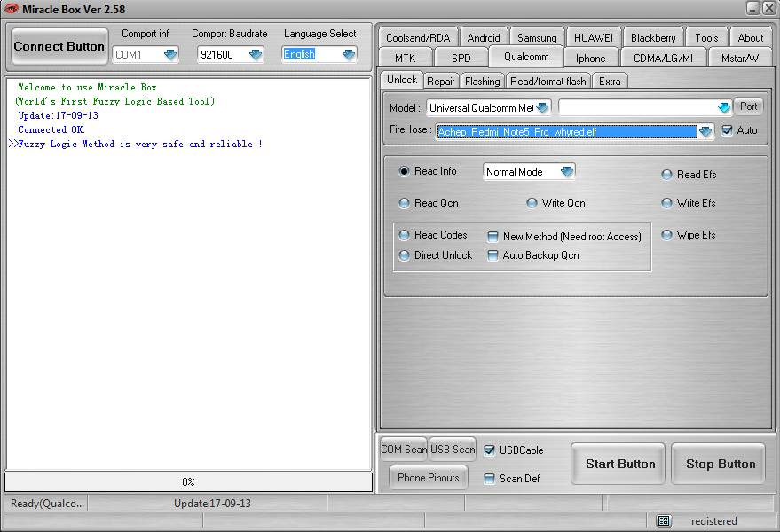Select the Read Qcn radio button
This screenshot has width=780, height=532.
404,203
